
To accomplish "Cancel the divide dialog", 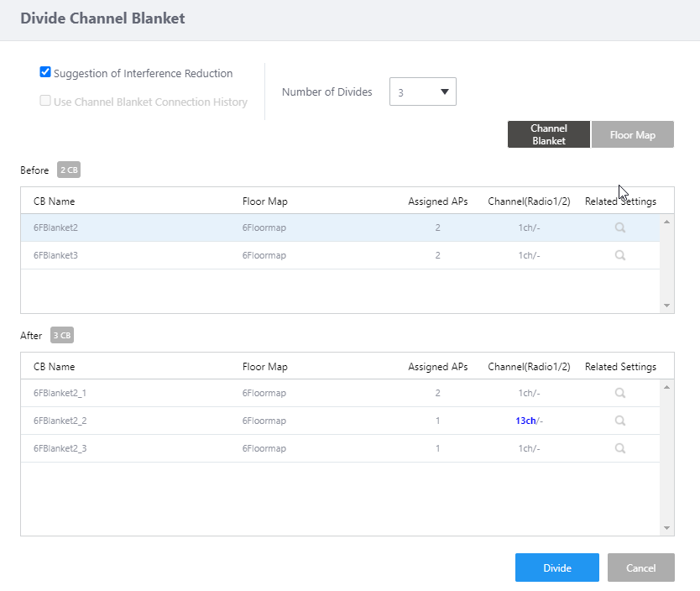I will 640,567.
